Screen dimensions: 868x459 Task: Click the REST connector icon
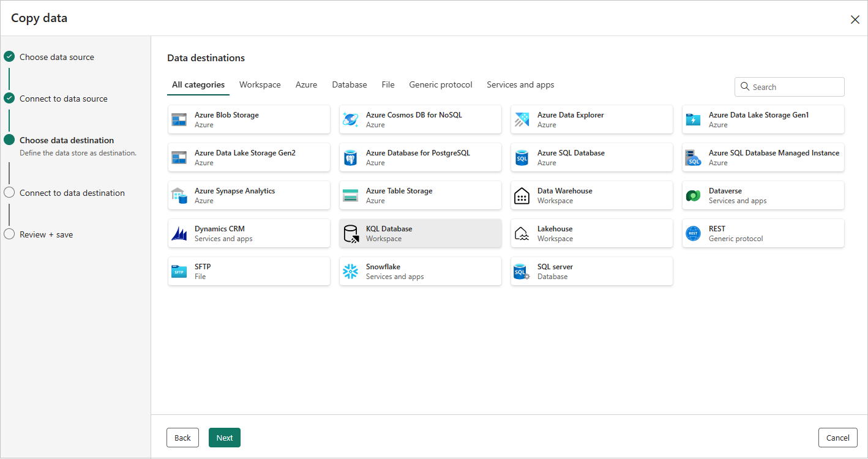pos(693,233)
